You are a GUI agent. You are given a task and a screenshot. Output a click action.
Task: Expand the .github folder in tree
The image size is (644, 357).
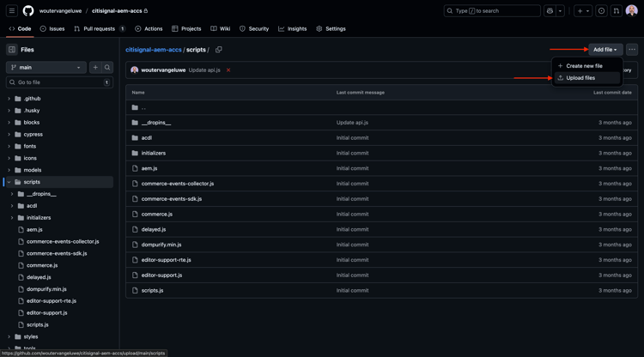[x=9, y=99]
